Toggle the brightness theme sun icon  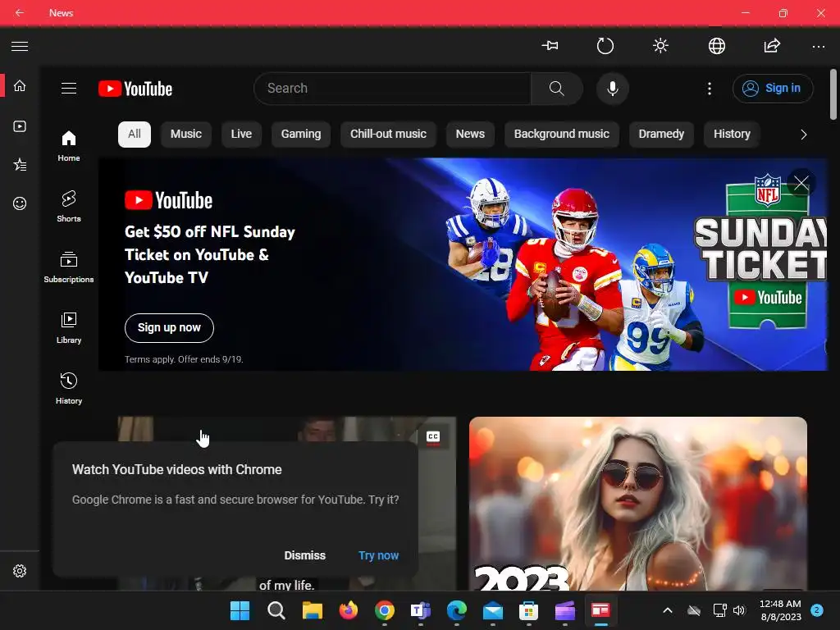click(660, 46)
